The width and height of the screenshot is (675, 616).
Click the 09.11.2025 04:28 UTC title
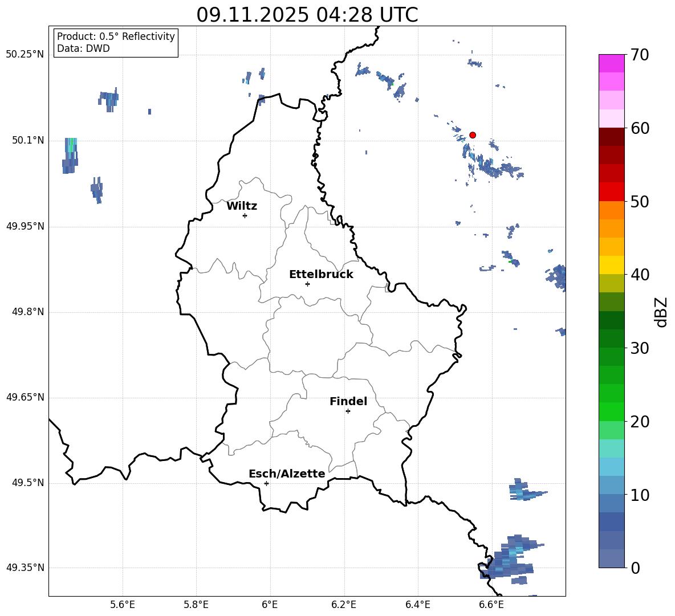[x=307, y=15]
